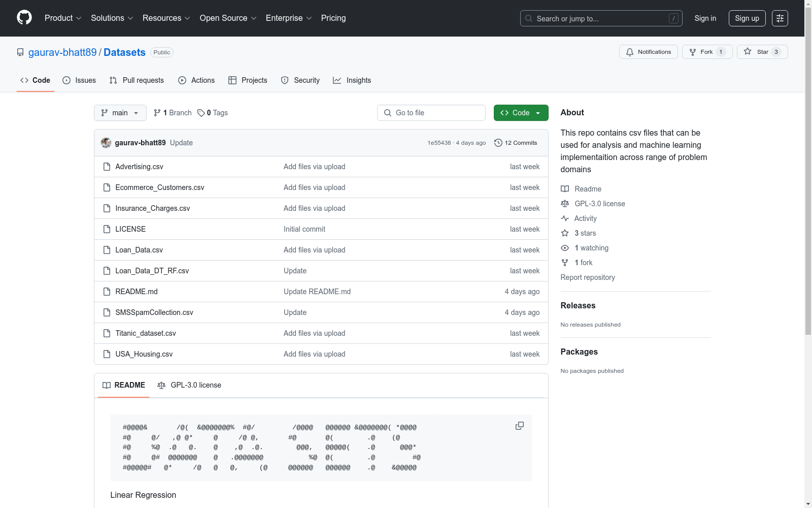Viewport: 812px width, 508px height.
Task: Expand the Resources menu
Action: pos(166,18)
